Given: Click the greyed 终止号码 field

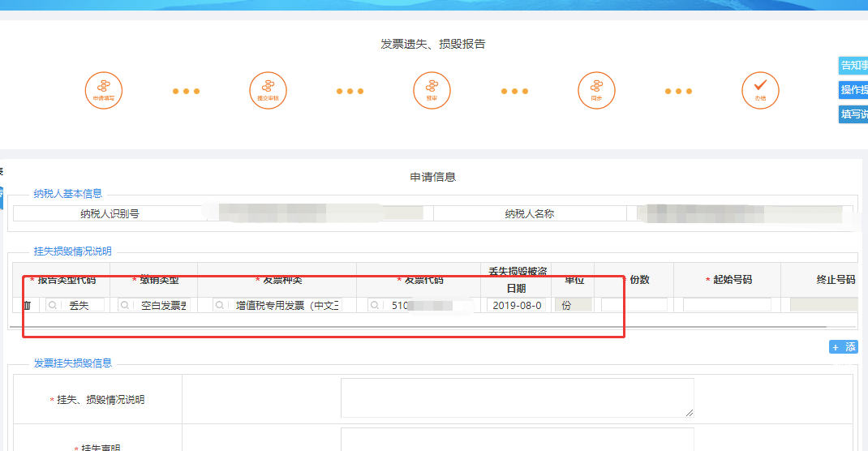Looking at the screenshot, I should [824, 305].
